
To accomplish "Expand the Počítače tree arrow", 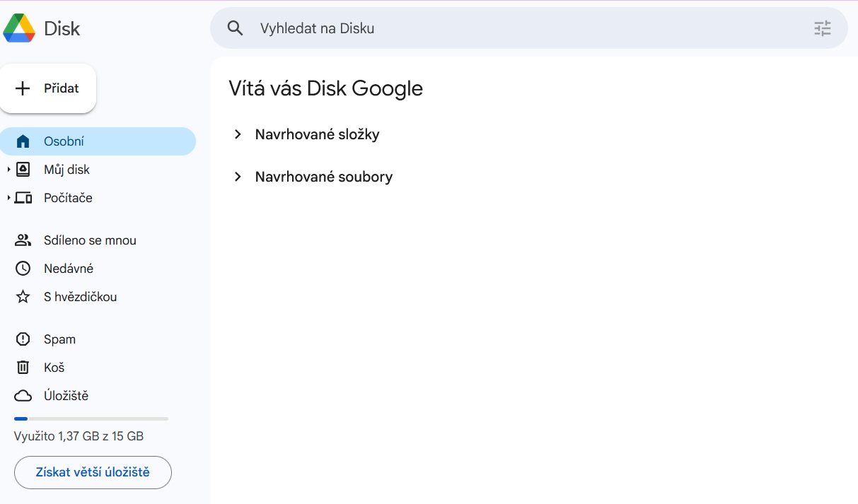I will click(x=8, y=198).
